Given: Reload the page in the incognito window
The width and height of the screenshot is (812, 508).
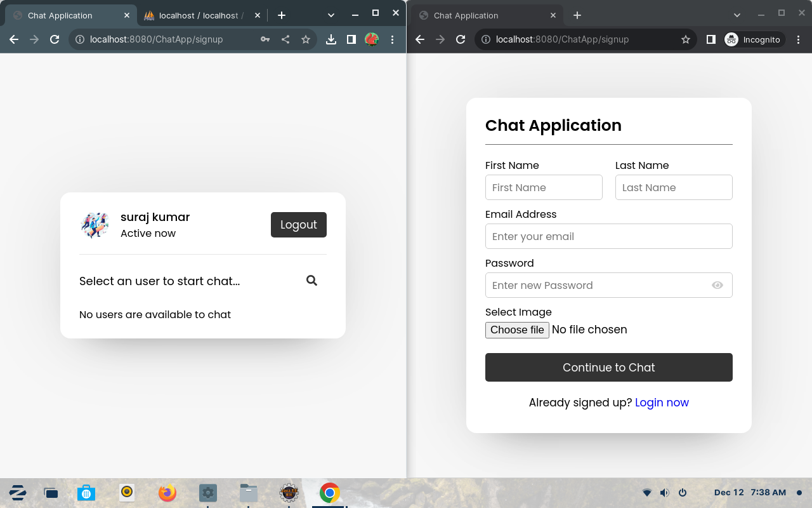Looking at the screenshot, I should 461,39.
